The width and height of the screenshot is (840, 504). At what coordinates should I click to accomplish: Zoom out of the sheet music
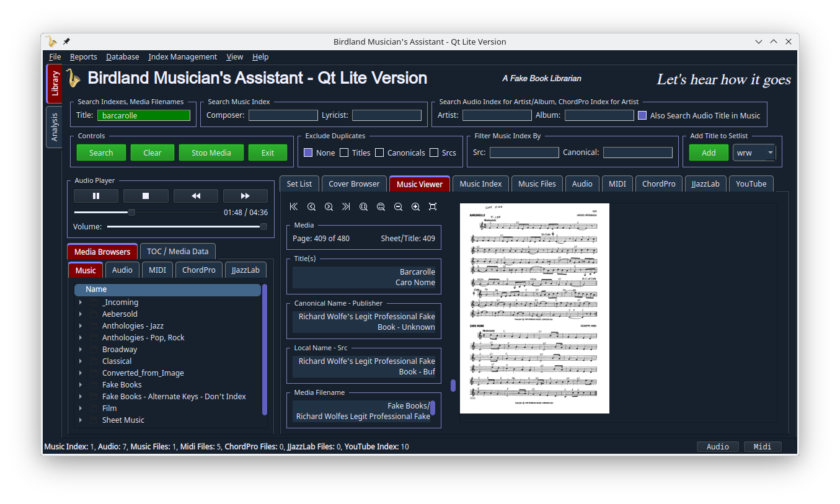point(398,206)
